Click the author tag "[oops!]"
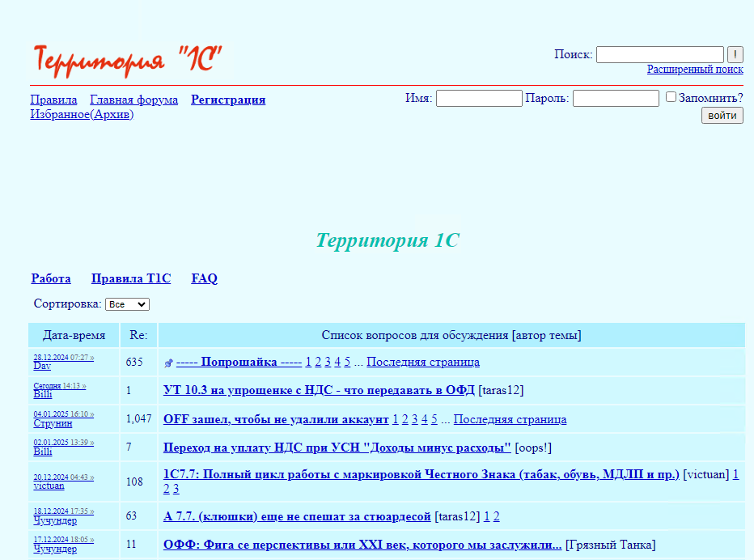 pos(533,448)
